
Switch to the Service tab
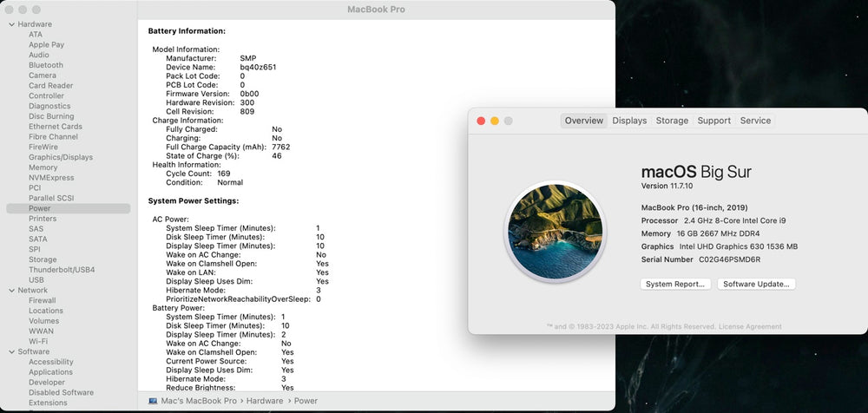[x=755, y=121]
